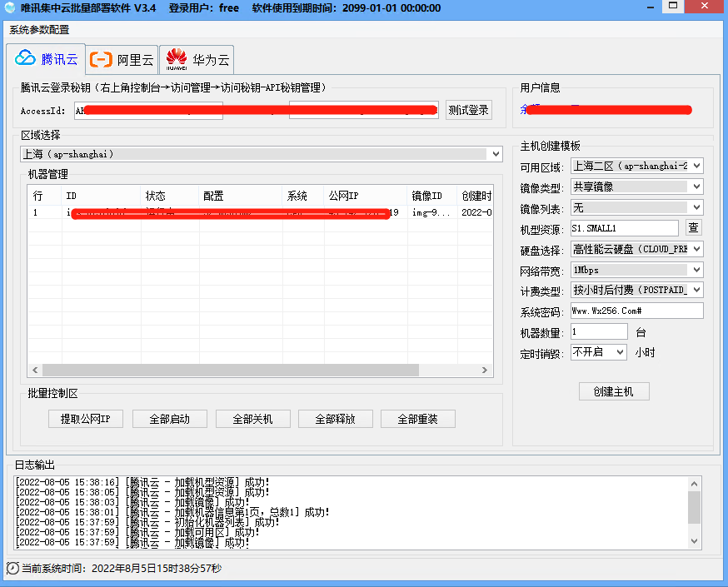728x587 pixels.
Task: Click the 状态 column header
Action: pos(170,196)
